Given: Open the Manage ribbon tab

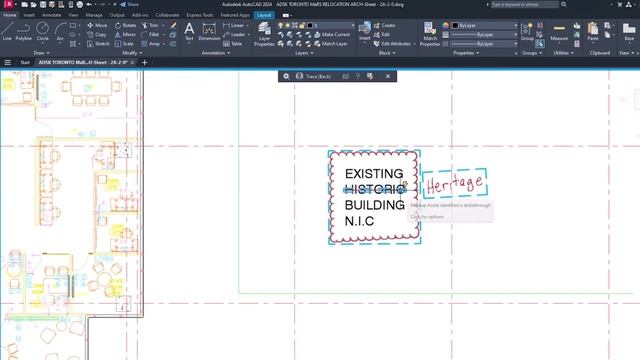Looking at the screenshot, I should (x=94, y=15).
